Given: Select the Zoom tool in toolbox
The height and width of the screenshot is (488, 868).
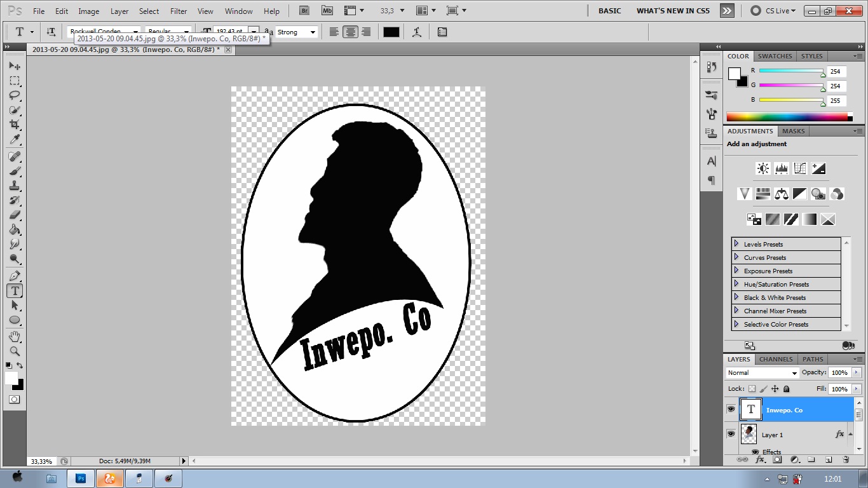Looking at the screenshot, I should [x=15, y=351].
